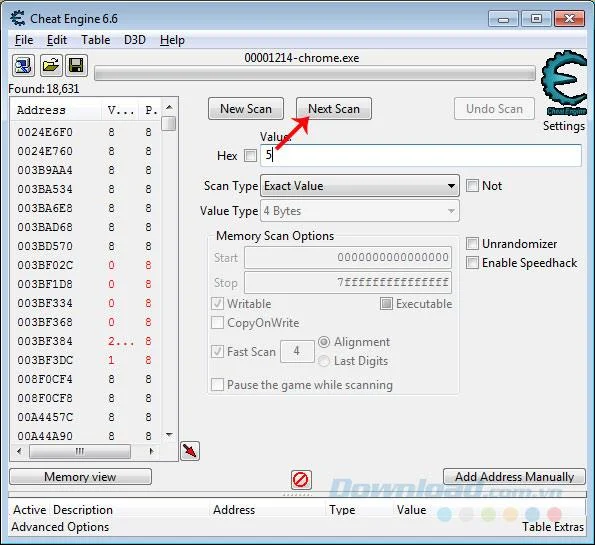The width and height of the screenshot is (595, 545).
Task: Click the address list scroll-down arrow
Action: pos(169,435)
